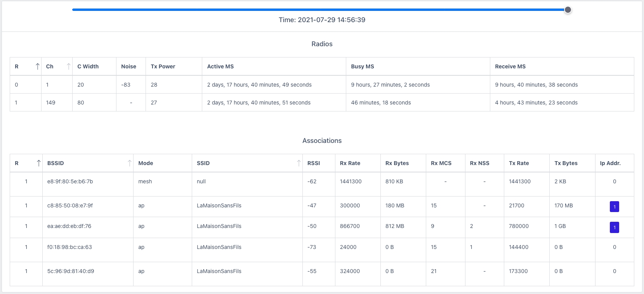The image size is (644, 294).
Task: Click the Tx Power column header
Action: click(x=163, y=66)
